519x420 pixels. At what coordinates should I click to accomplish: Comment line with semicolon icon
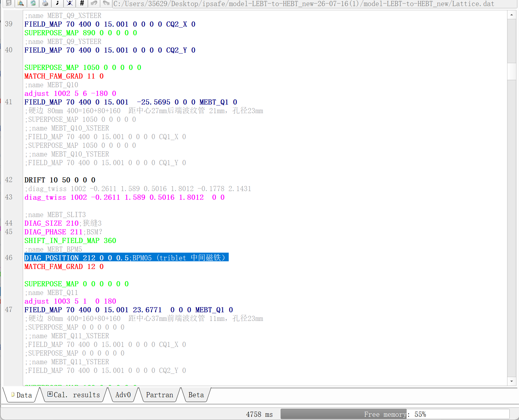click(x=57, y=3)
